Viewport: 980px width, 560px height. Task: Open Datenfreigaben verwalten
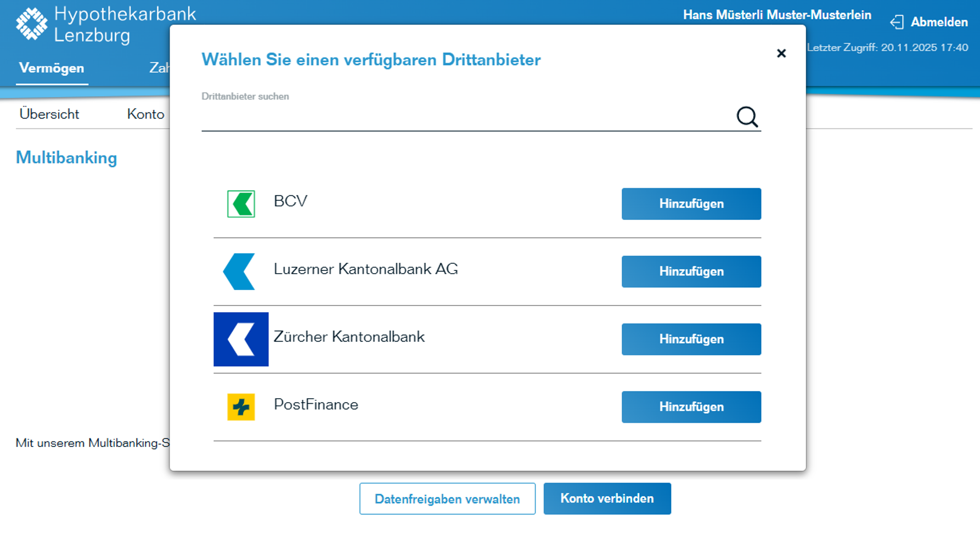pyautogui.click(x=447, y=499)
